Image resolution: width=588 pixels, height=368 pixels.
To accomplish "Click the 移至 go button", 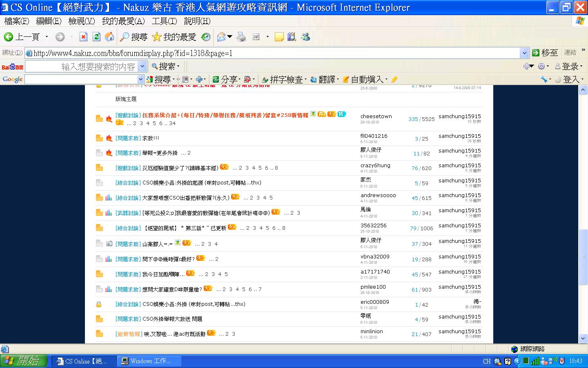I will [x=545, y=53].
